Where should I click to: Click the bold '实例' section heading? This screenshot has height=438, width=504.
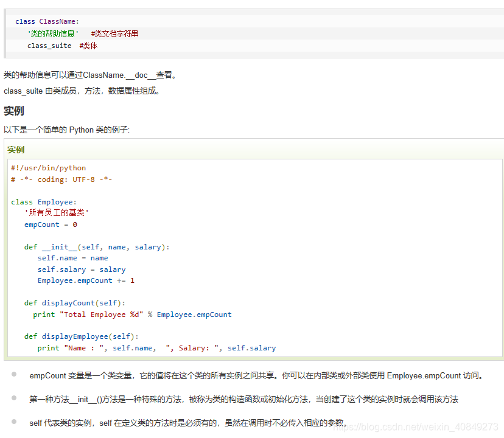pos(14,111)
